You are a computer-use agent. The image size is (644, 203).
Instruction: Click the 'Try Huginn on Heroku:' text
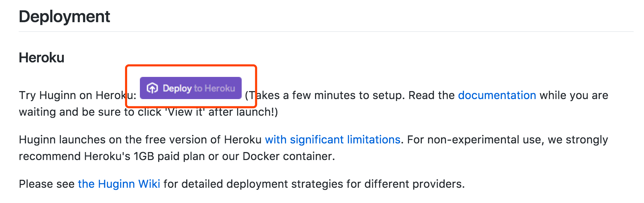click(x=78, y=95)
